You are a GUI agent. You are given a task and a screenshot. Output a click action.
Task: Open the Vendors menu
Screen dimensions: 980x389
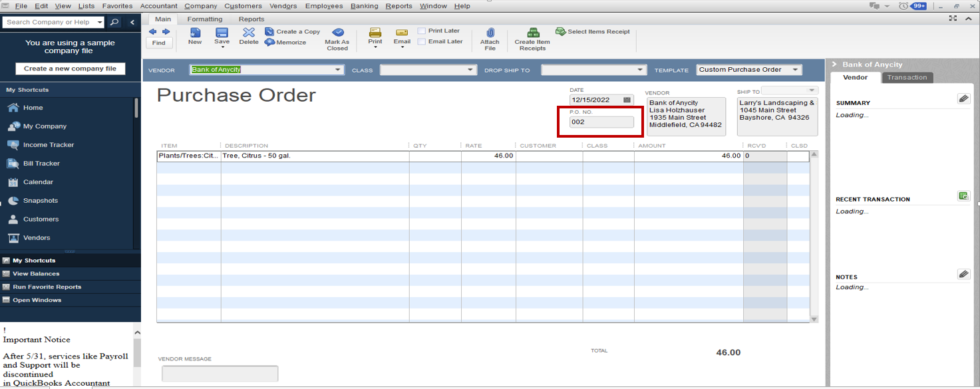(x=283, y=5)
